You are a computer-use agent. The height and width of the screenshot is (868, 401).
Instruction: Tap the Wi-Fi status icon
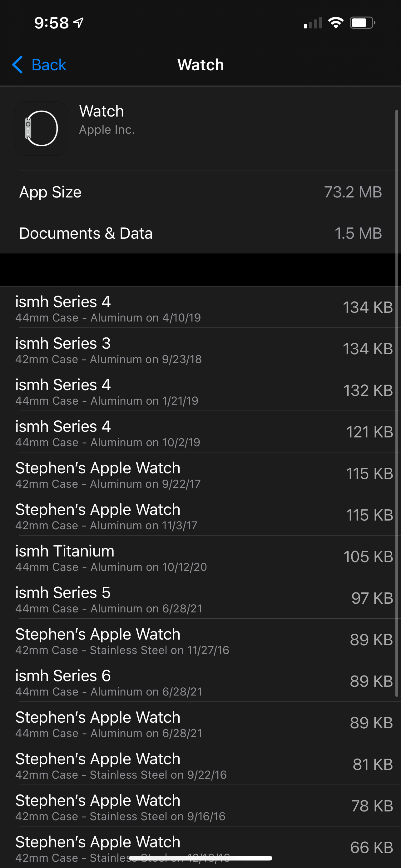point(335,23)
